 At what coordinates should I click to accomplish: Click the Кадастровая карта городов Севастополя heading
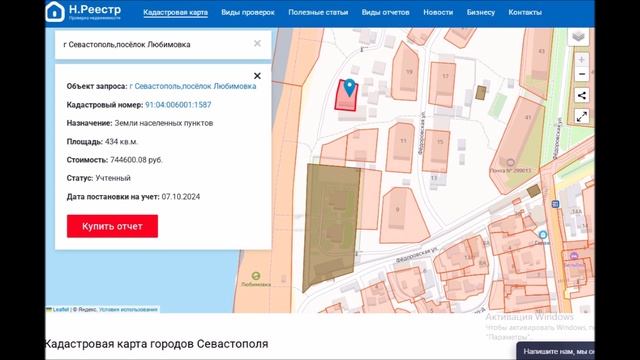(x=156, y=344)
